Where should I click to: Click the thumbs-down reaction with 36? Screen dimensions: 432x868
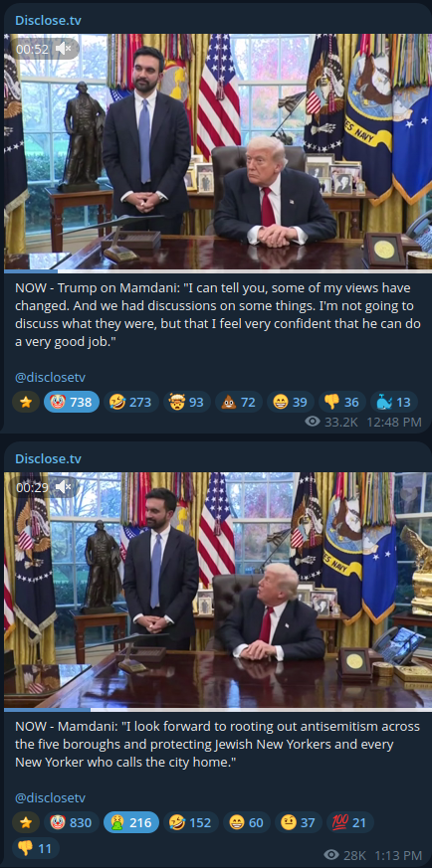(x=341, y=402)
